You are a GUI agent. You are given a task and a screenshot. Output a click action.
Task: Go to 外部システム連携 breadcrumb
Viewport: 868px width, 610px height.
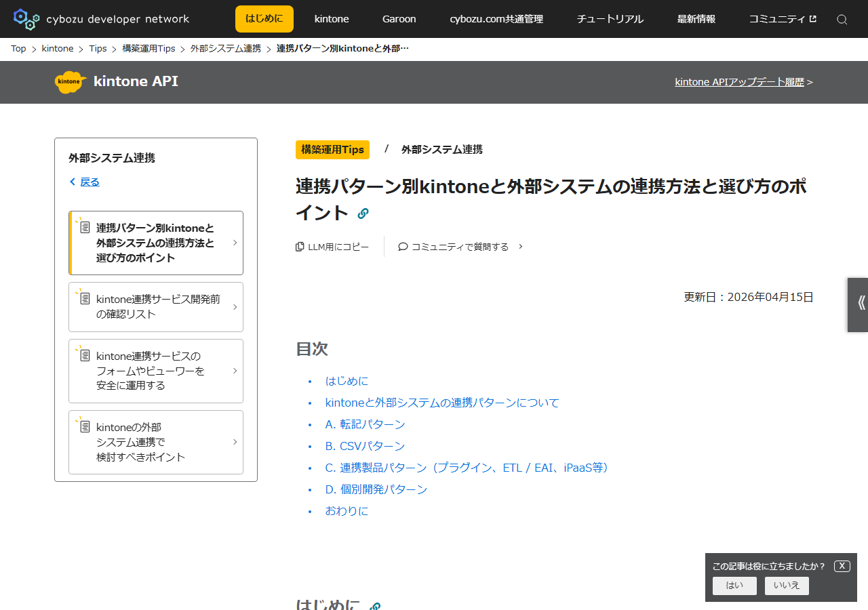[x=226, y=49]
